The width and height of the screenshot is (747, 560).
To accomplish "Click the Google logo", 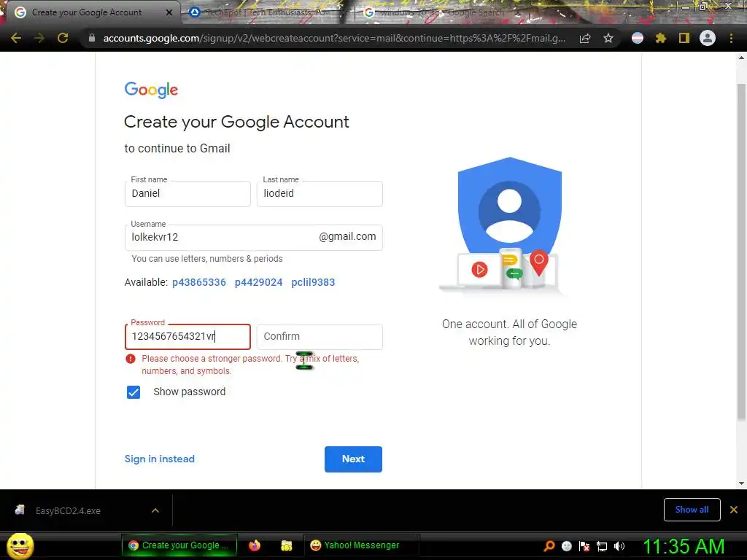I will 151,90.
